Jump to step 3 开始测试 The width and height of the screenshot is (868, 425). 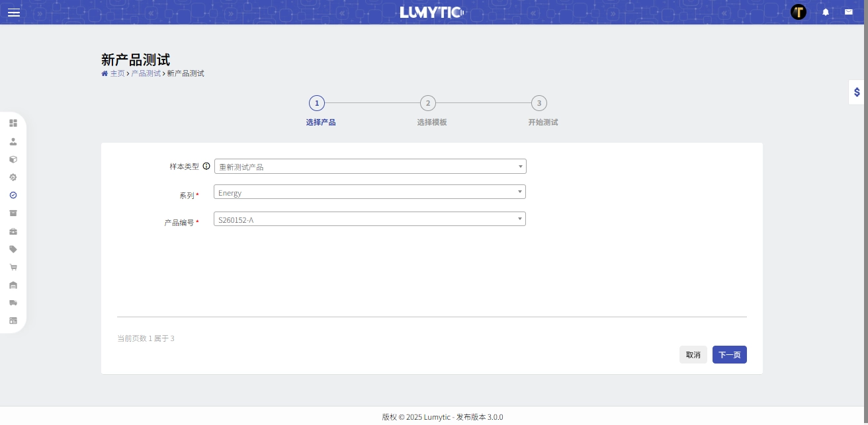click(x=539, y=103)
